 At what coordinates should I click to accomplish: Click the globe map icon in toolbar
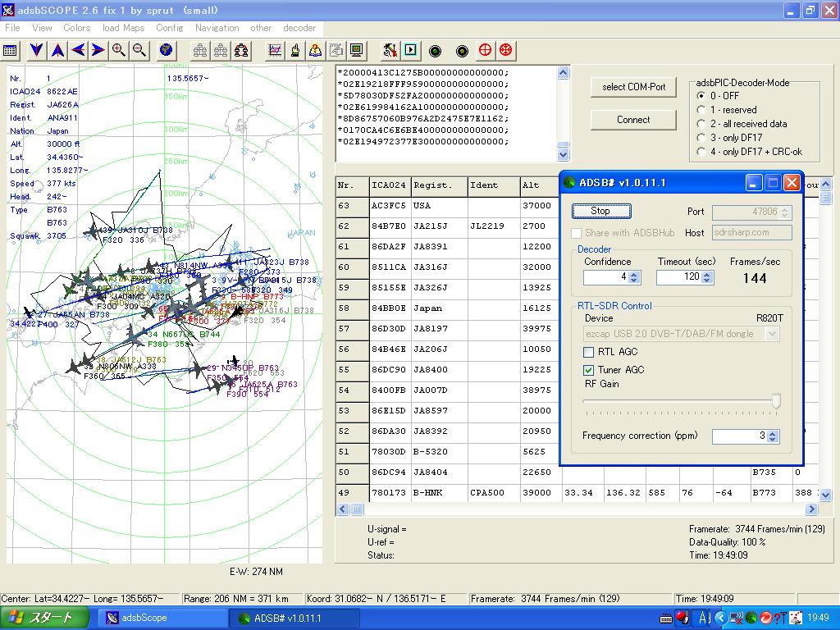167,50
